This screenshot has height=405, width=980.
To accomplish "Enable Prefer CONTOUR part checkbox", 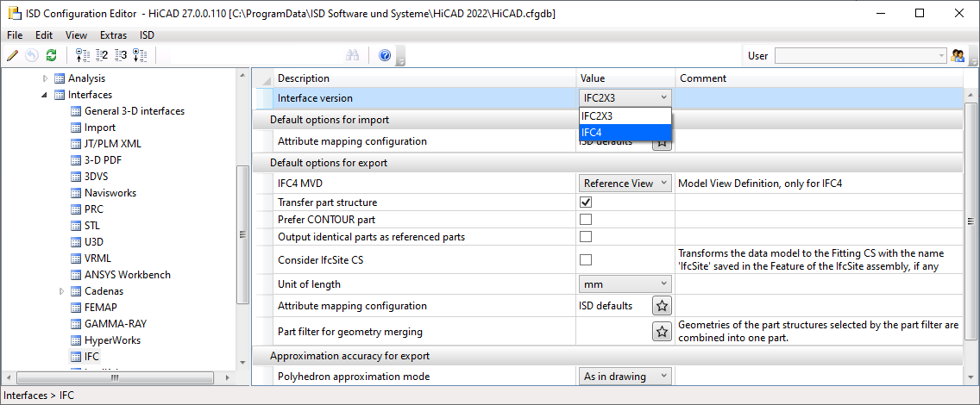I will [586, 220].
